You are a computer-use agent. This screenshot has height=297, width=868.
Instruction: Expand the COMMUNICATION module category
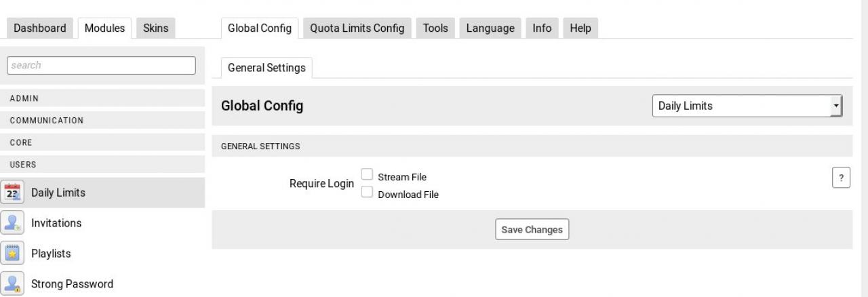[47, 121]
